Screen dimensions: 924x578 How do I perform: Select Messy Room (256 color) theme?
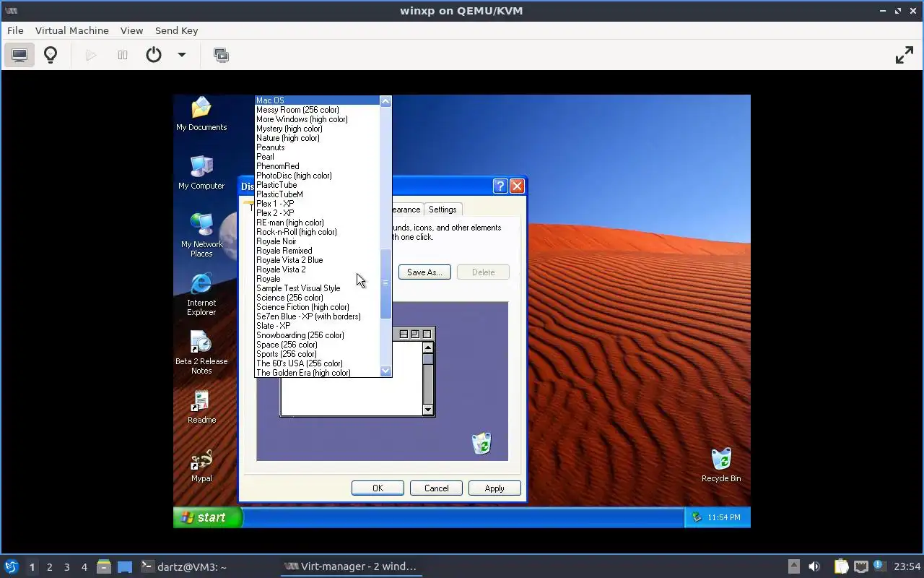point(318,110)
